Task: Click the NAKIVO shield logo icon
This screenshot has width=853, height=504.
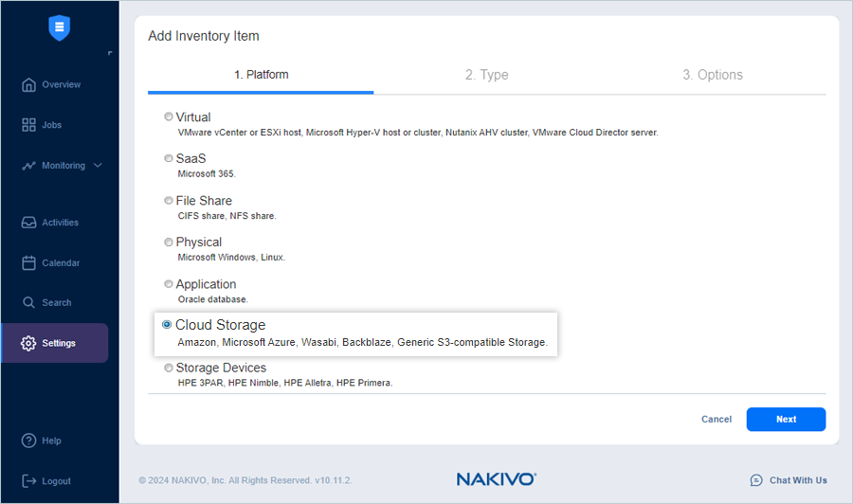Action: [x=60, y=27]
